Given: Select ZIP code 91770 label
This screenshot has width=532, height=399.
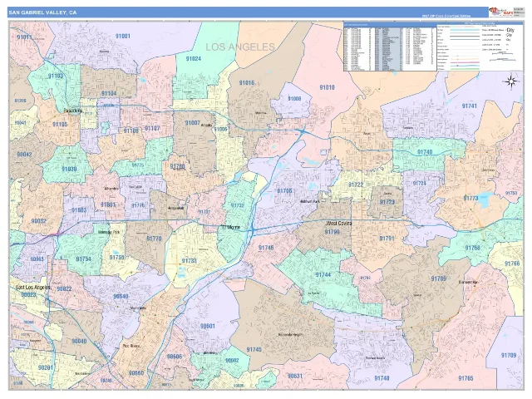Looking at the screenshot, I should (154, 239).
